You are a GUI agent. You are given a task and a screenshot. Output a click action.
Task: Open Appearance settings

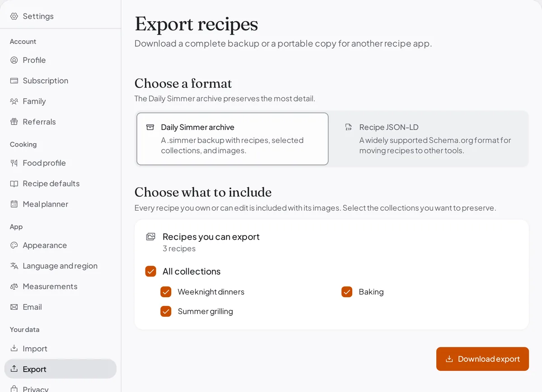[x=61, y=245]
